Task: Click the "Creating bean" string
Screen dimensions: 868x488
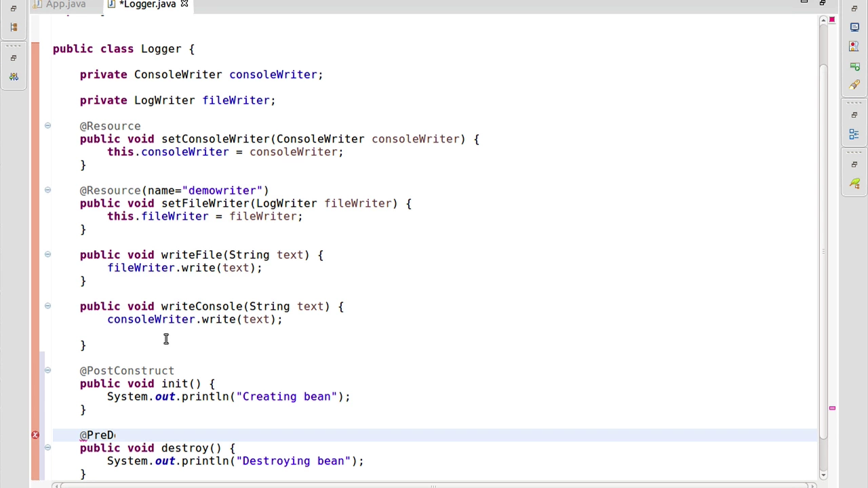Action: click(286, 396)
